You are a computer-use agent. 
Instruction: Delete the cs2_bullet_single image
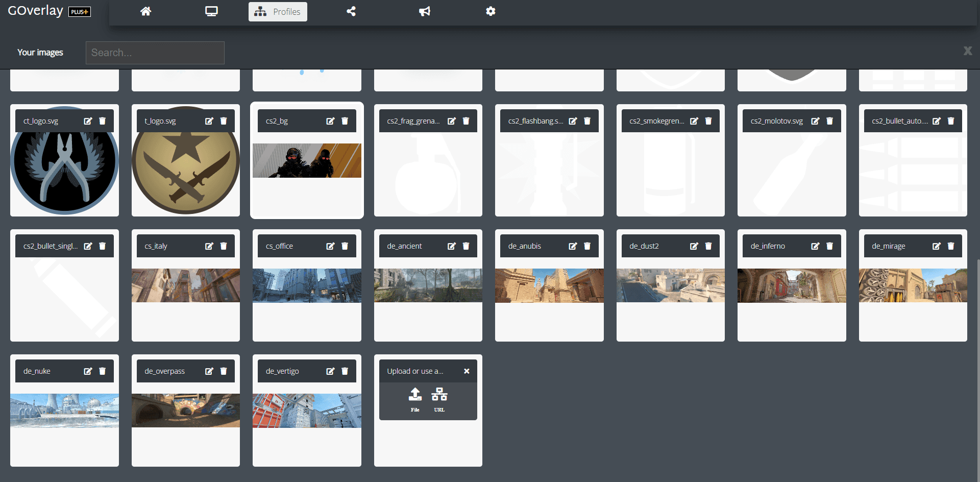coord(102,246)
